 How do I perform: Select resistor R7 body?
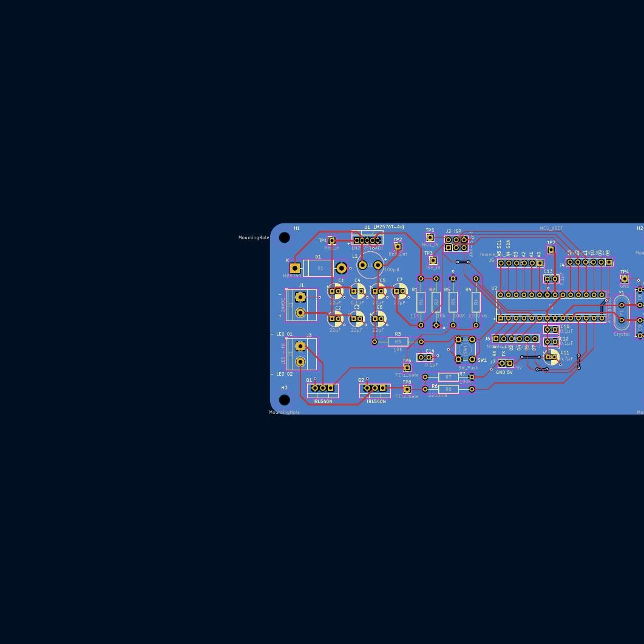(x=449, y=377)
